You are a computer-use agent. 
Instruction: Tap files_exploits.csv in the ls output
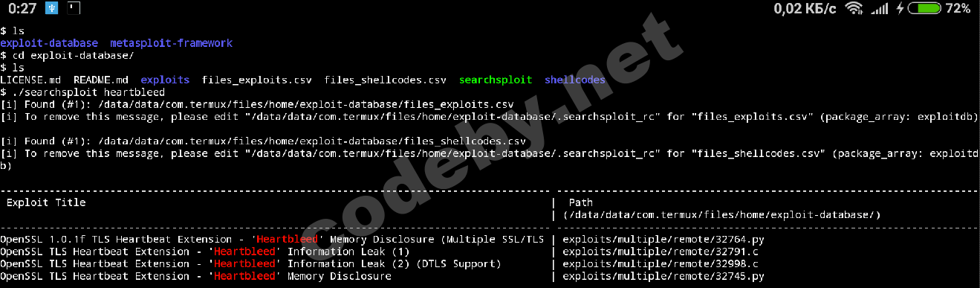[257, 80]
